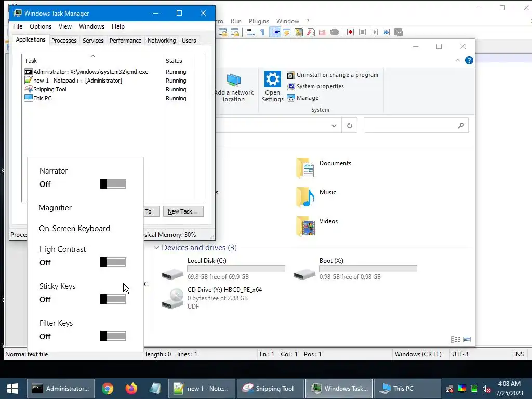Click the gray monitoring eye icon in Notepad++
The image size is (532, 399).
pos(335,32)
